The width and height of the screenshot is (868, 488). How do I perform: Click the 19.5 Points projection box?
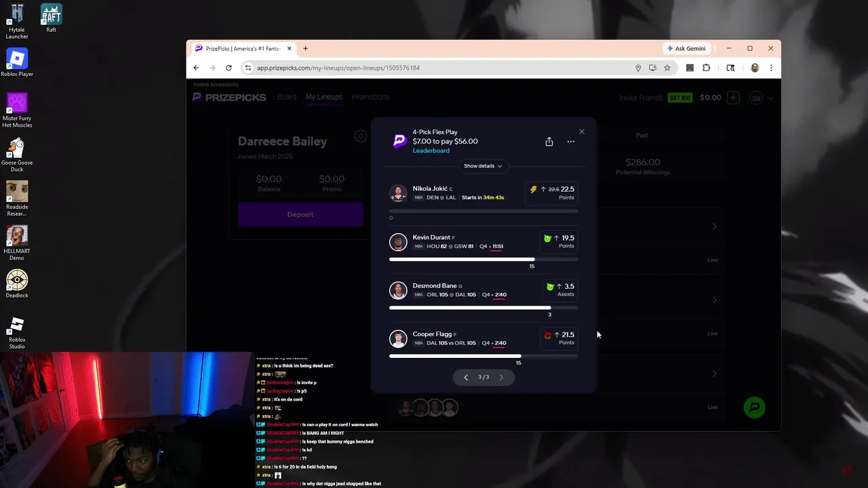click(559, 241)
